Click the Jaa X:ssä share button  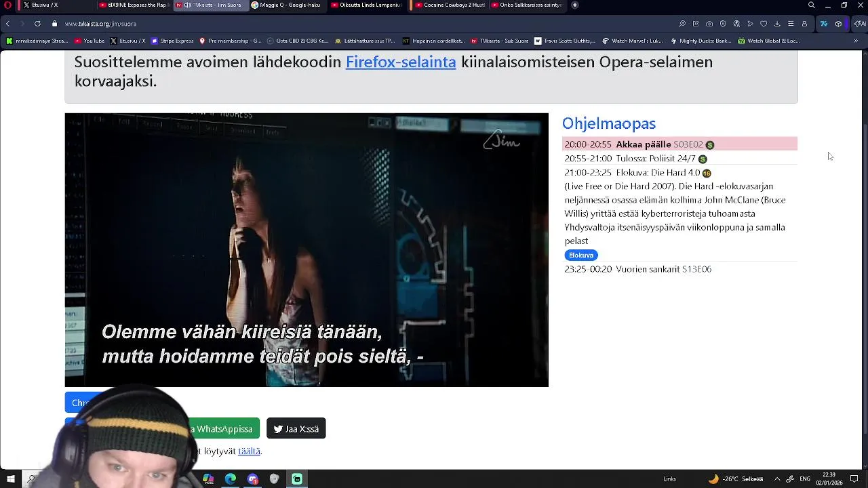click(296, 428)
